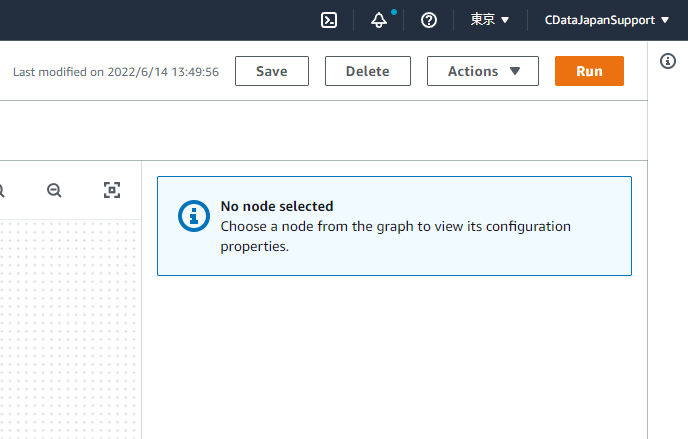Open the help question mark menu

429,20
